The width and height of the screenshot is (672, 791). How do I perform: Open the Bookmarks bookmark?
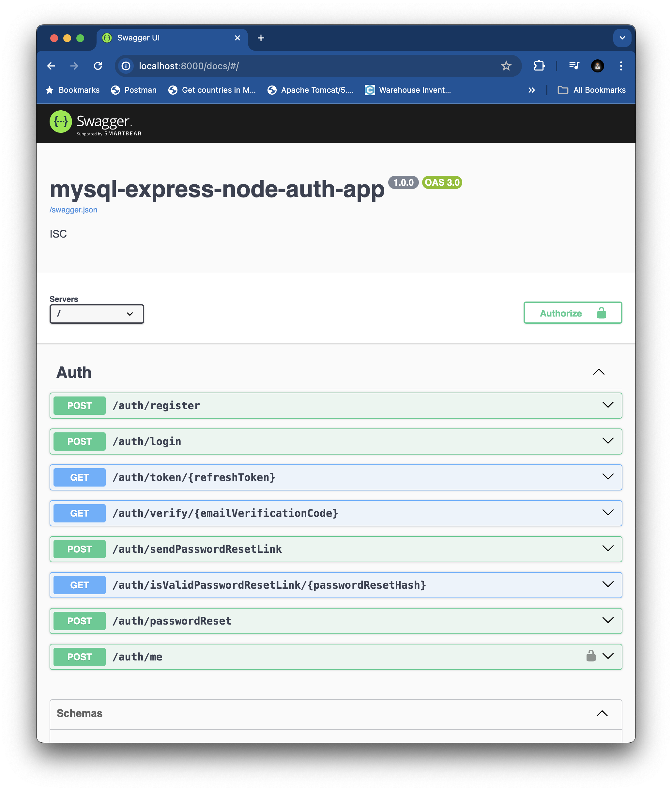click(72, 90)
